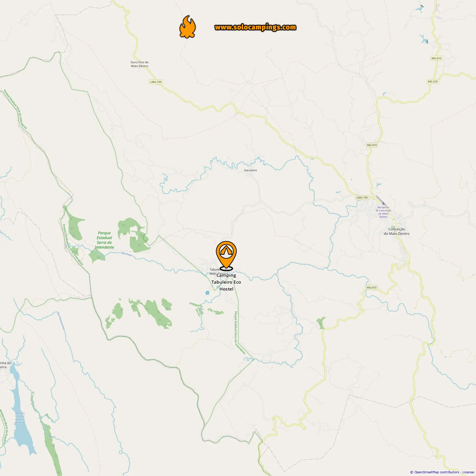Viewport: 476px width, 476px height.
Task: Select the Conceição do Mato Dentro label
Action: tap(397, 231)
